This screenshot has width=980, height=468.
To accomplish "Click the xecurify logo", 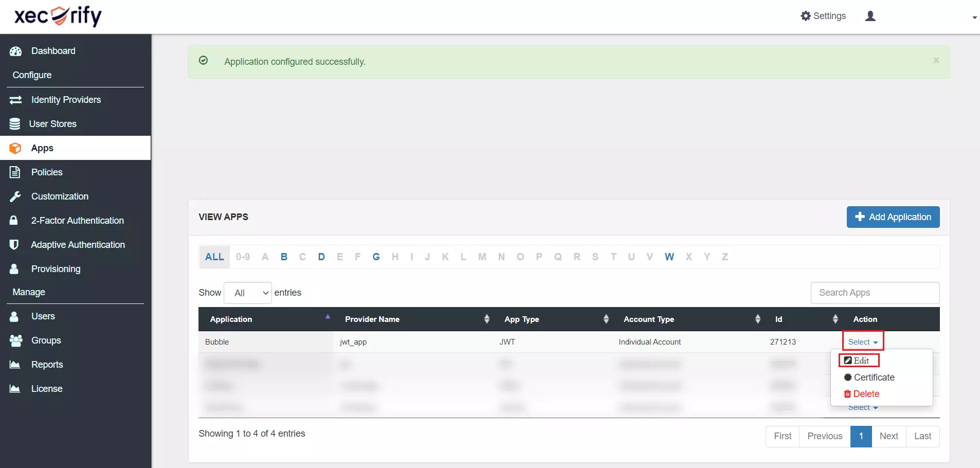I will tap(58, 16).
